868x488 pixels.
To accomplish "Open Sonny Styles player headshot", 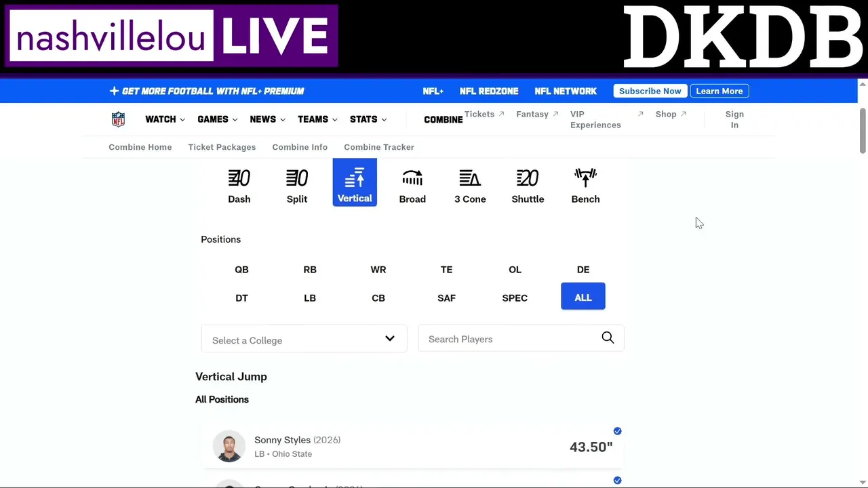I will pos(229,446).
